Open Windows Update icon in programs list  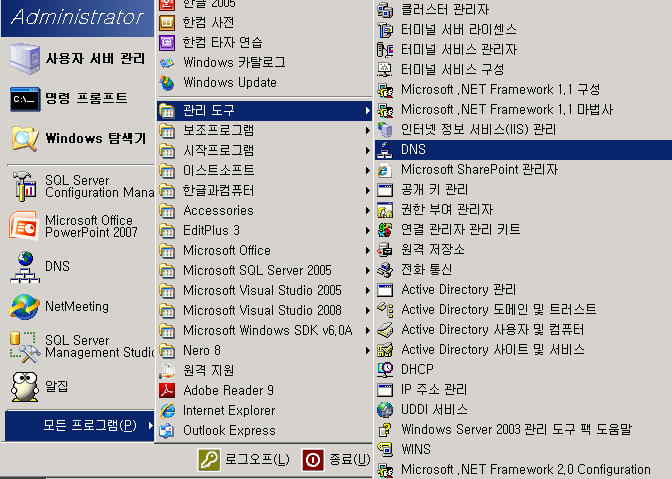click(167, 83)
